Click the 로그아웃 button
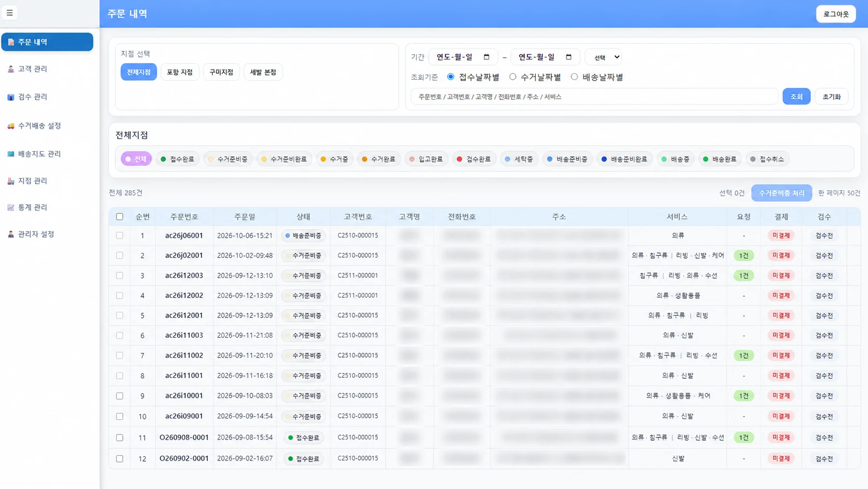The image size is (868, 489). [x=836, y=14]
